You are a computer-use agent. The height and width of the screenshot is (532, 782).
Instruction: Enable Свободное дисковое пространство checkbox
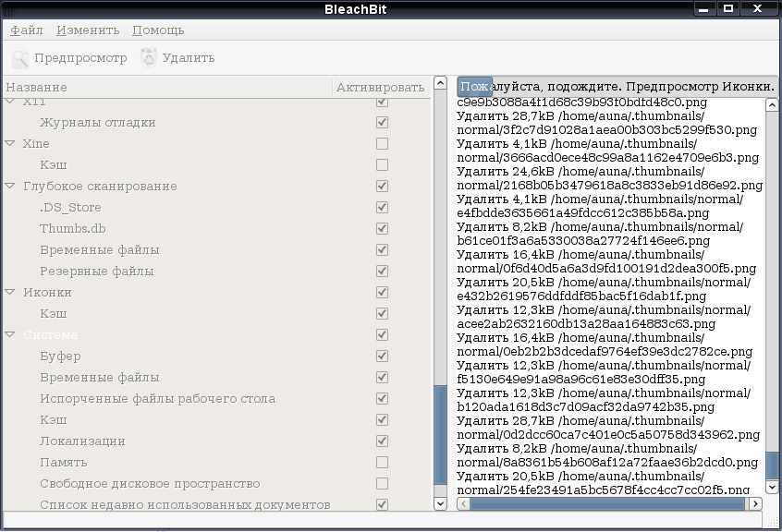tap(382, 484)
